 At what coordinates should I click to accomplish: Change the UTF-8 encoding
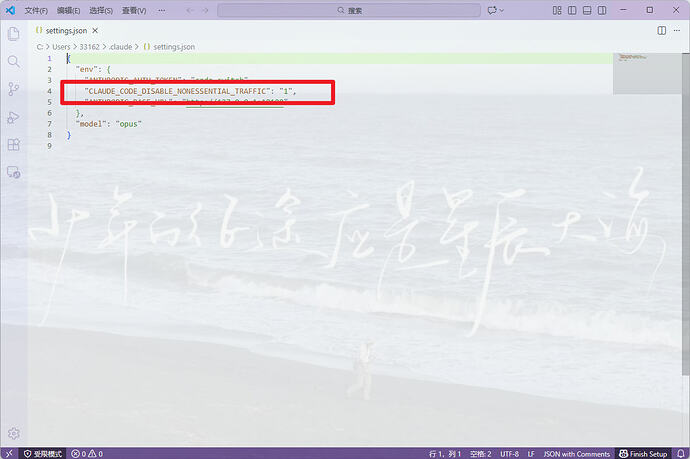pyautogui.click(x=509, y=454)
